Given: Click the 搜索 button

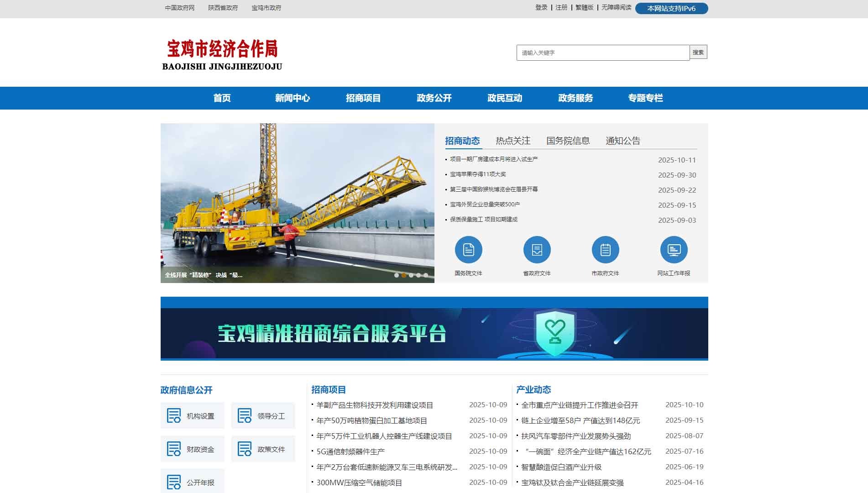Looking at the screenshot, I should coord(698,52).
